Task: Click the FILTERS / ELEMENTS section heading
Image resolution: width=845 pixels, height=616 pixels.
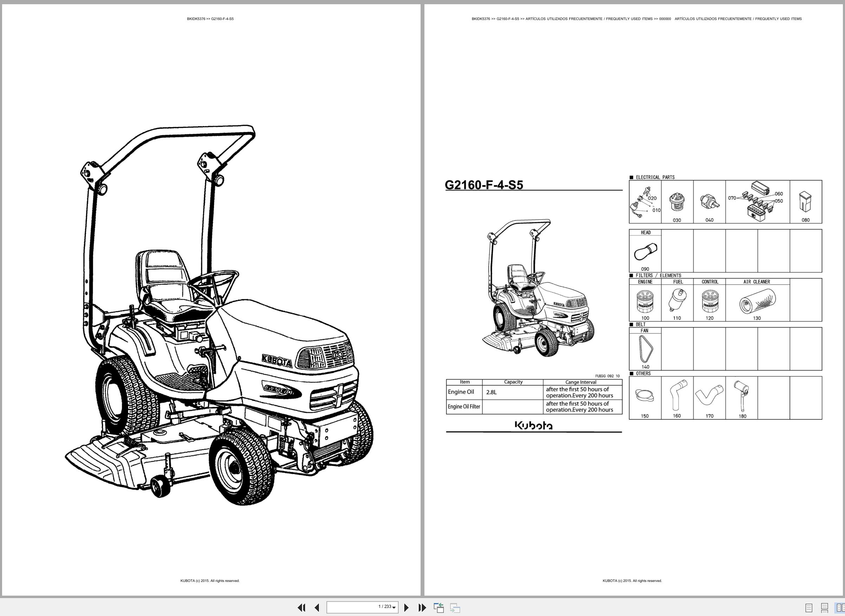Action: [658, 276]
